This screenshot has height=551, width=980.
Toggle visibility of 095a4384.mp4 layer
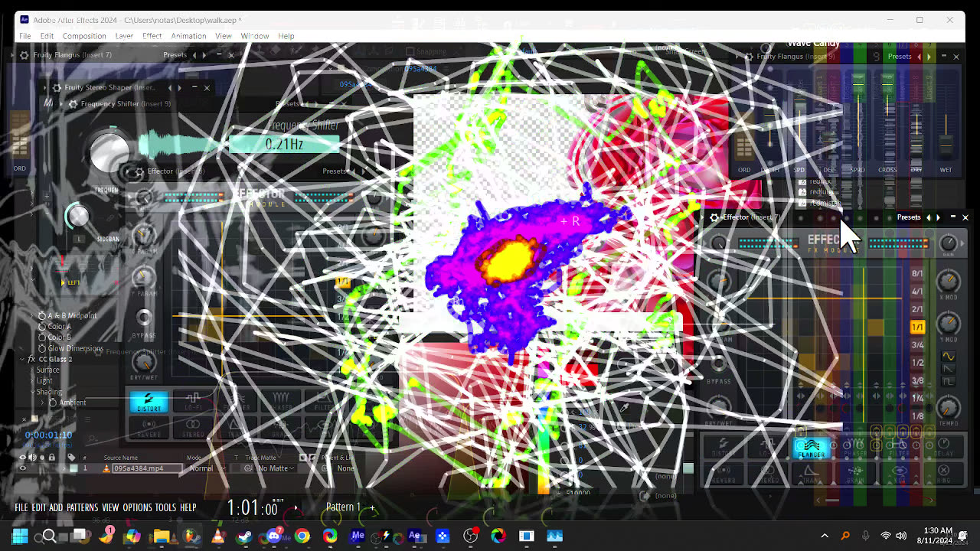click(22, 468)
